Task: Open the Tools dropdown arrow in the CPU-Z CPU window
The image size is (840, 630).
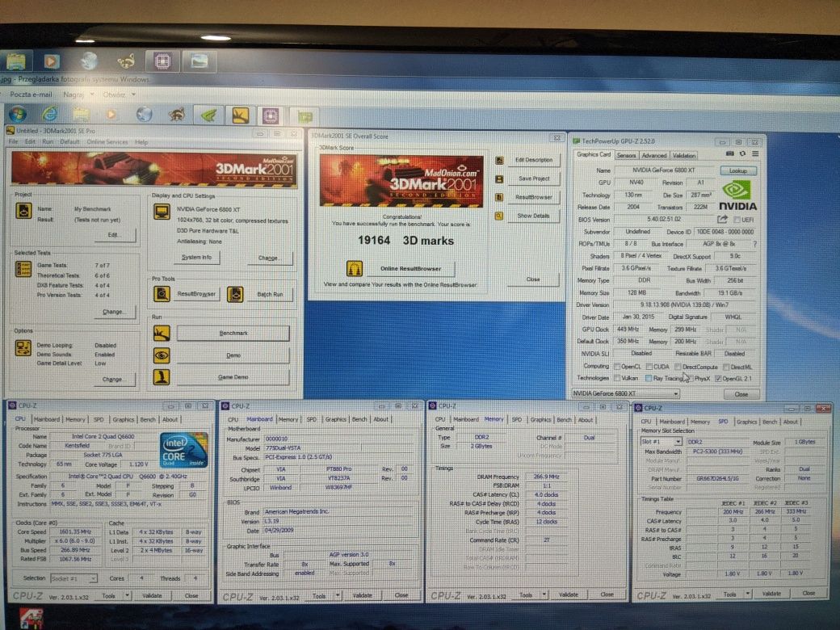Action: pos(128,595)
